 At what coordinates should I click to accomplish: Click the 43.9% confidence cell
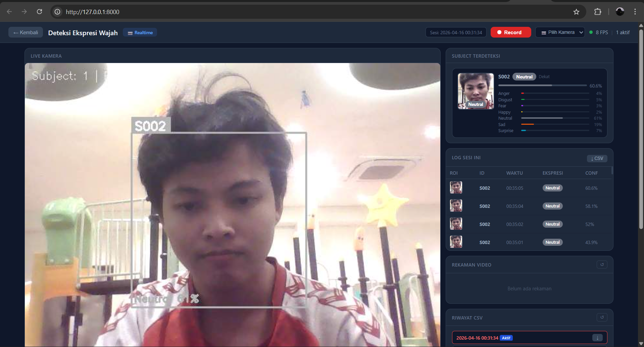pos(591,242)
